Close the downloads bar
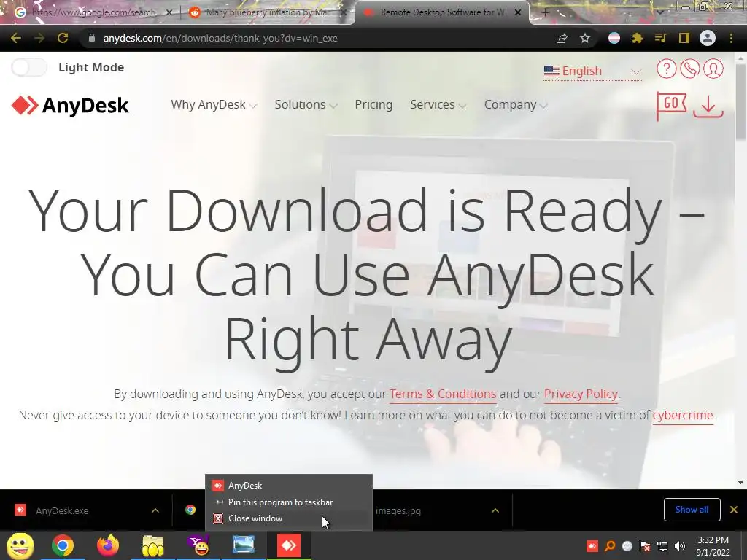 (734, 510)
